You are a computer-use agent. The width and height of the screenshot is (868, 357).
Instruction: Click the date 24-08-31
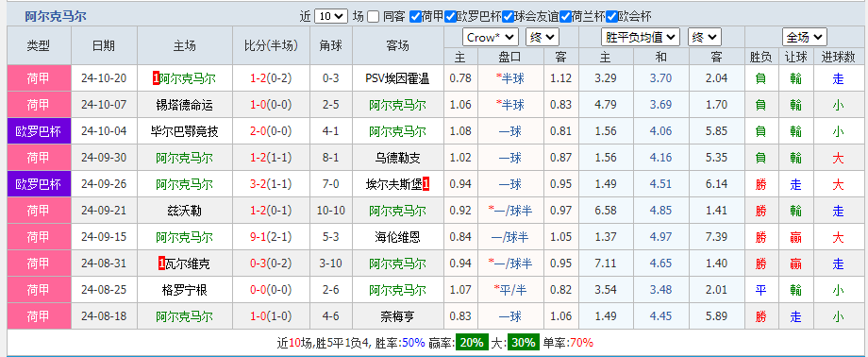pos(104,263)
